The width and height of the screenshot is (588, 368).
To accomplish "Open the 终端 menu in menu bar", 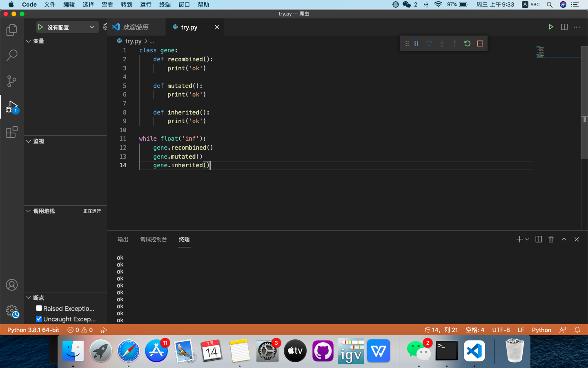I will (165, 4).
